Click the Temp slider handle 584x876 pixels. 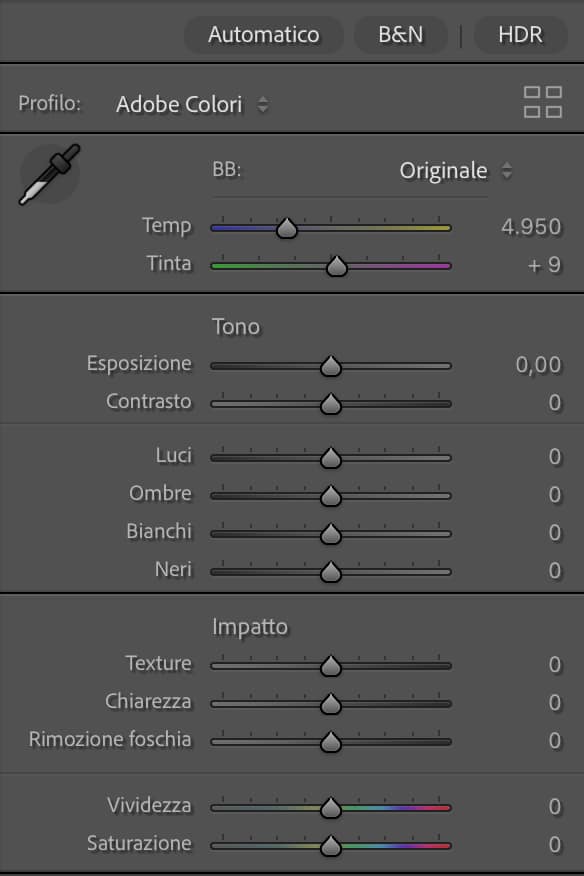click(x=287, y=228)
